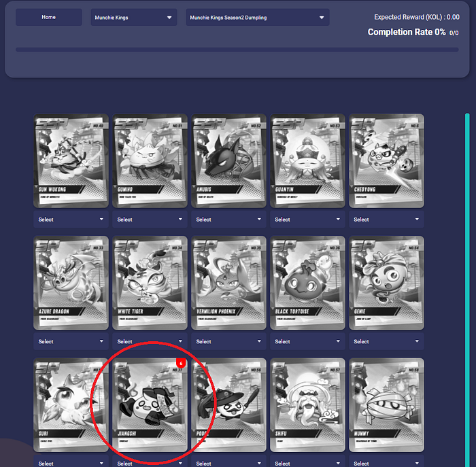
Task: Click the completion rate progress bar
Action: (x=237, y=50)
